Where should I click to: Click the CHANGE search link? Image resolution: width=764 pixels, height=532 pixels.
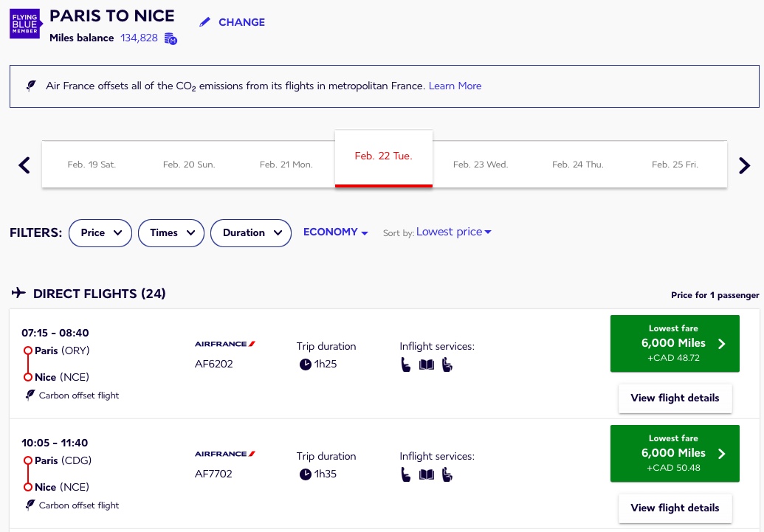click(241, 22)
